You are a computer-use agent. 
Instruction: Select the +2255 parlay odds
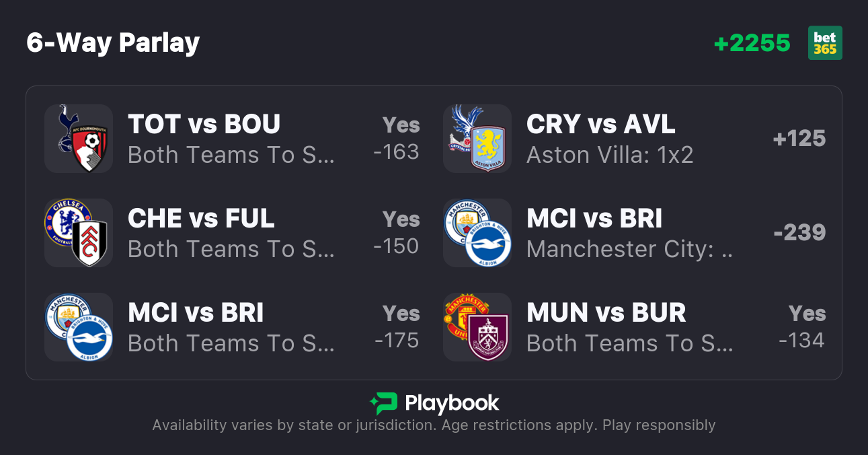[x=752, y=43]
